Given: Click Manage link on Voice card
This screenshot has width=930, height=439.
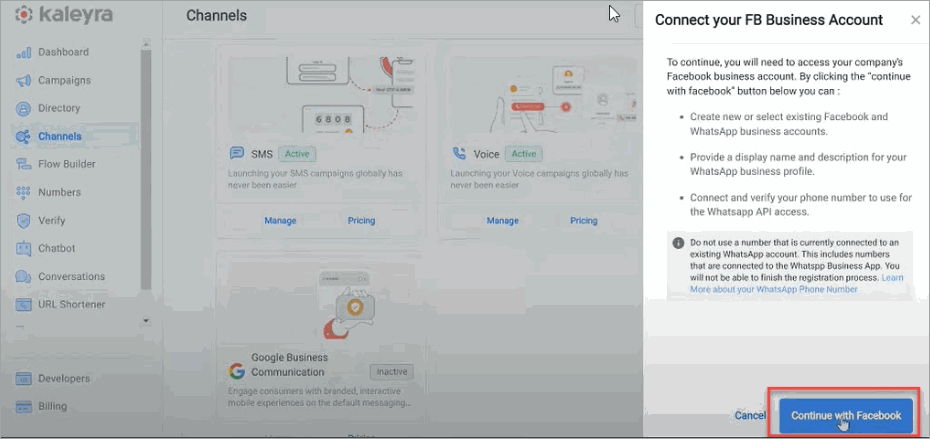Looking at the screenshot, I should point(502,221).
